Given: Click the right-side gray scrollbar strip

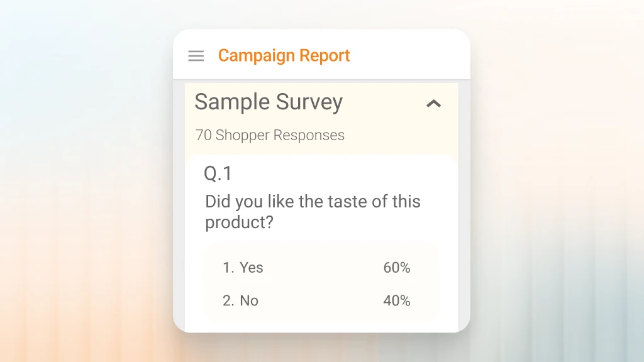Looking at the screenshot, I should click(464, 207).
